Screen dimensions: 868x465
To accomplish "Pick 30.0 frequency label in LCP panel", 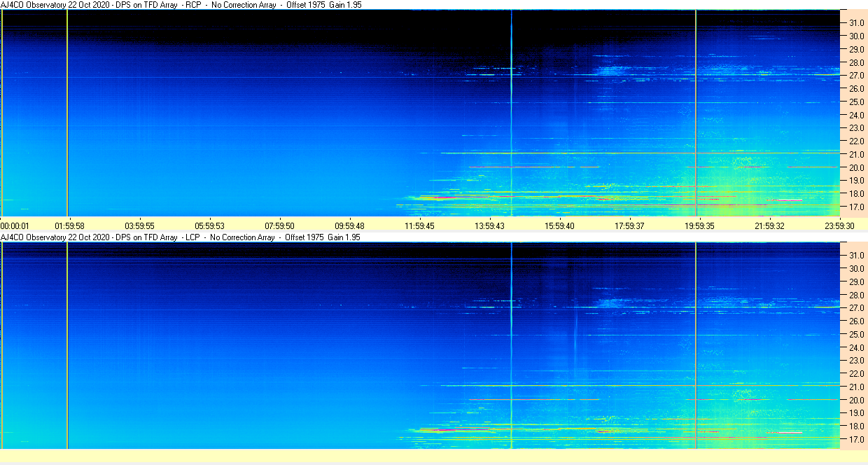I will tap(856, 268).
